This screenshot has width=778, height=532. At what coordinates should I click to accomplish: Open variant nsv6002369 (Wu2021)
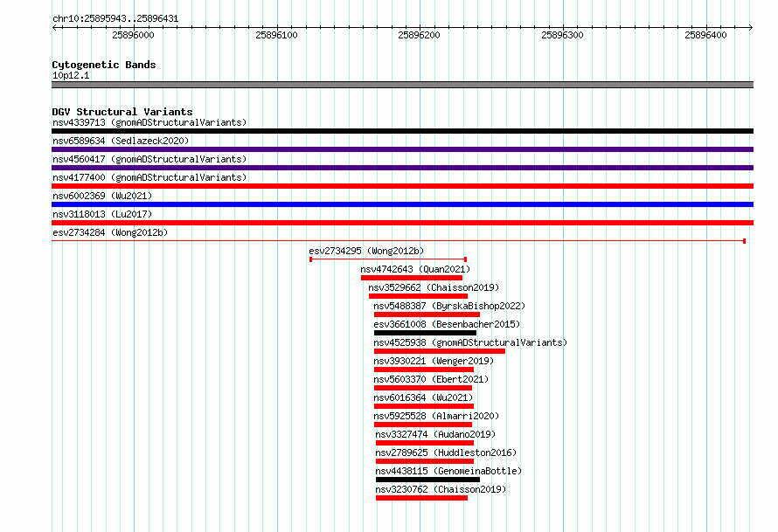tap(102, 196)
